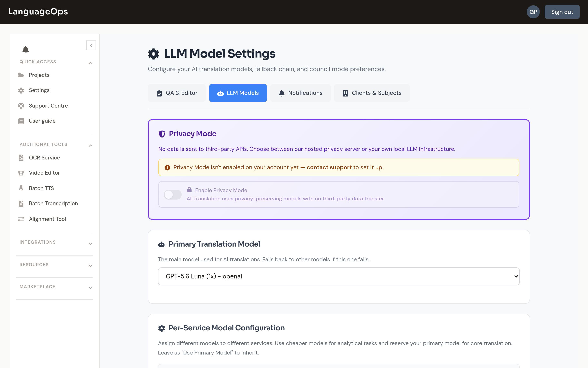Select the LLM Models tab
Screen dimensions: 588x368
238,93
